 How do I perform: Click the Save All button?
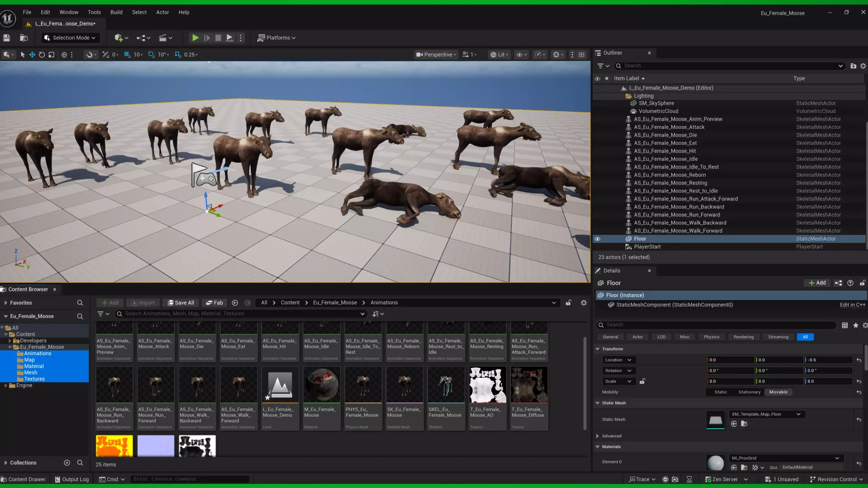181,303
